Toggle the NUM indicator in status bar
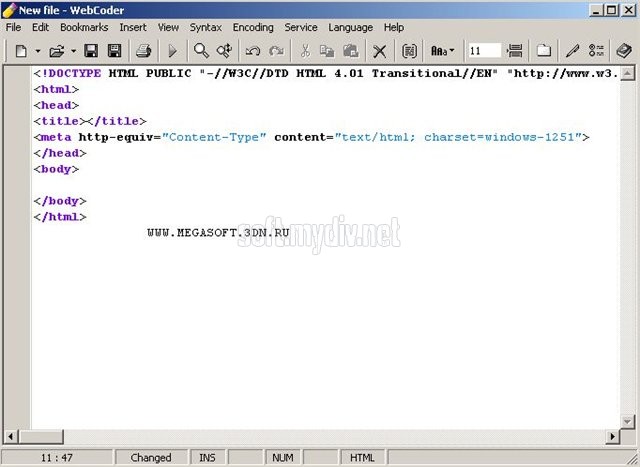640x467 pixels. tap(282, 457)
